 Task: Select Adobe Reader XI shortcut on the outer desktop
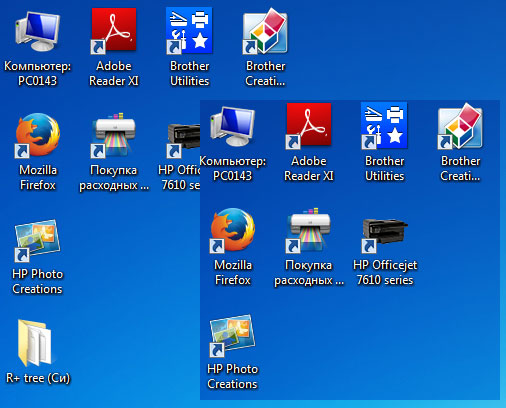point(114,31)
